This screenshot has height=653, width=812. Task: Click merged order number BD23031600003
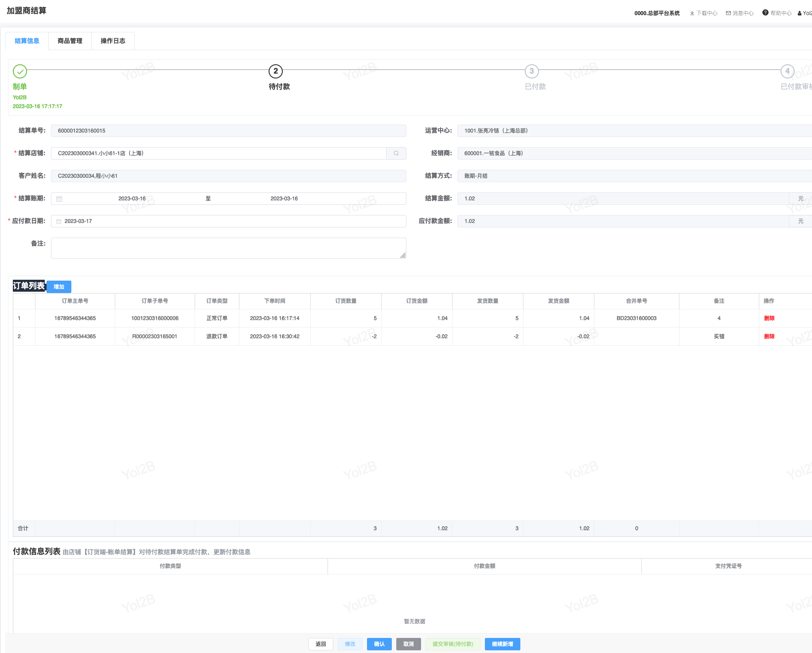[636, 318]
